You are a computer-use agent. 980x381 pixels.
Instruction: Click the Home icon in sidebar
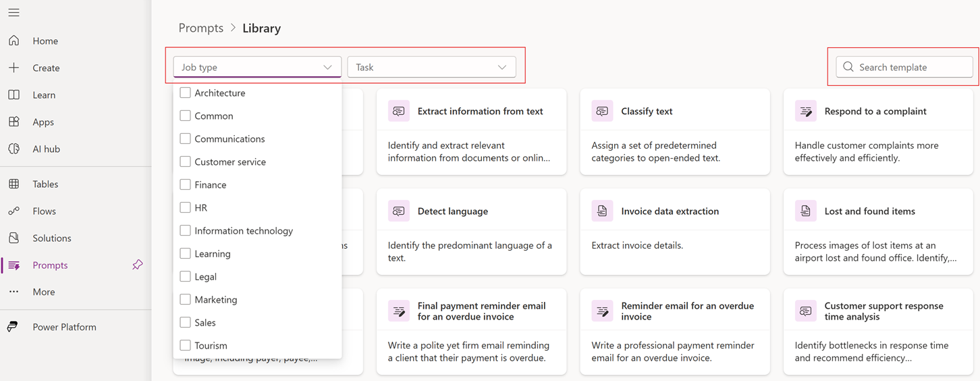[x=14, y=41]
